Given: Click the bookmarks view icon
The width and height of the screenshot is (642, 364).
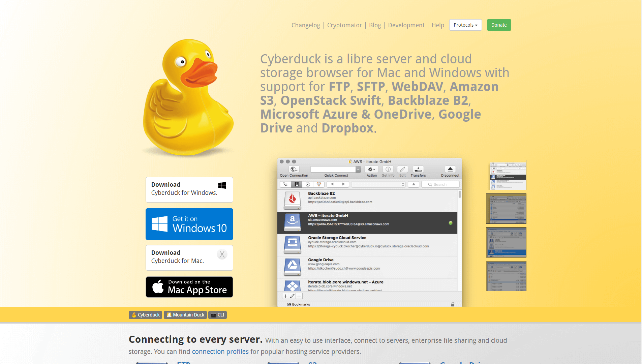Looking at the screenshot, I should 297,184.
